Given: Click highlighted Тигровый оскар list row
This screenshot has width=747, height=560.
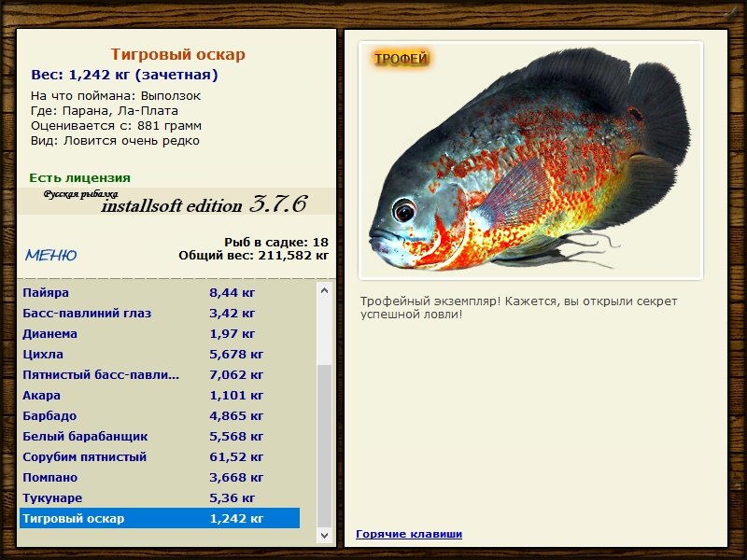Looking at the screenshot, I should pyautogui.click(x=160, y=518).
